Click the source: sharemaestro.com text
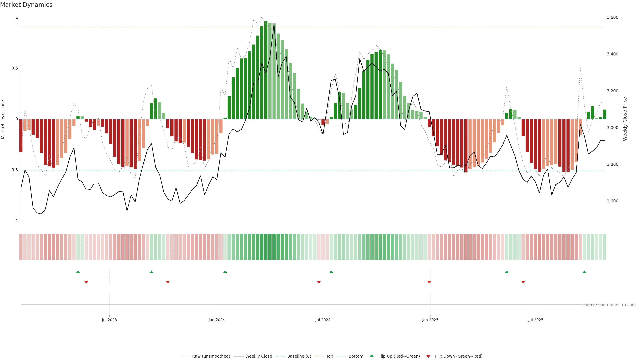644x362 pixels. coord(609,305)
